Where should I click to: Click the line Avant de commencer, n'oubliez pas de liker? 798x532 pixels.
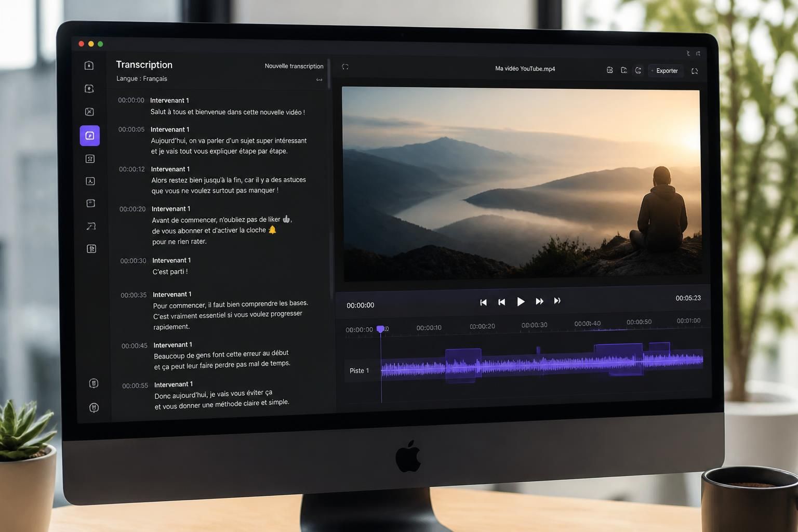(222, 220)
